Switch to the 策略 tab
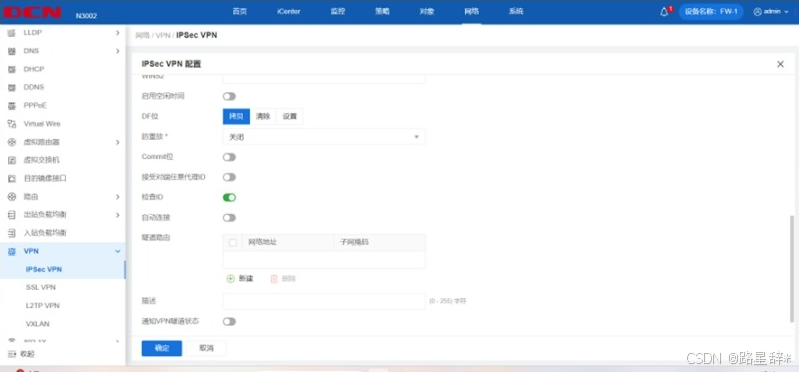Image resolution: width=799 pixels, height=372 pixels. tap(382, 12)
